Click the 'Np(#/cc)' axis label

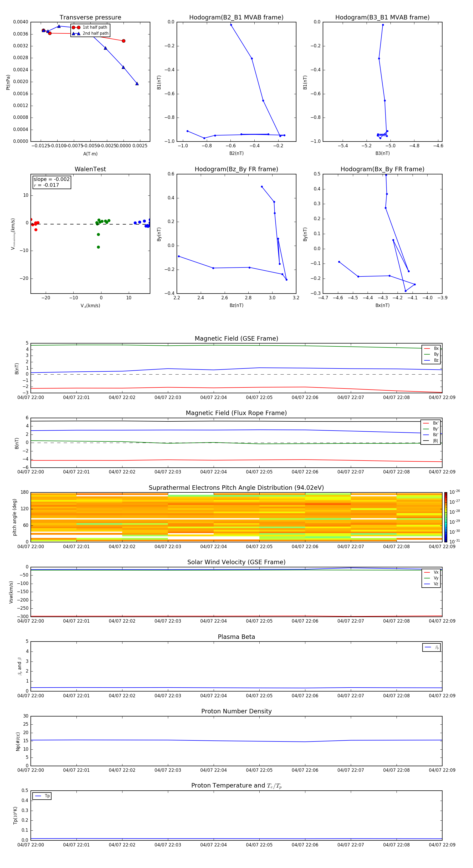[x=18, y=741]
